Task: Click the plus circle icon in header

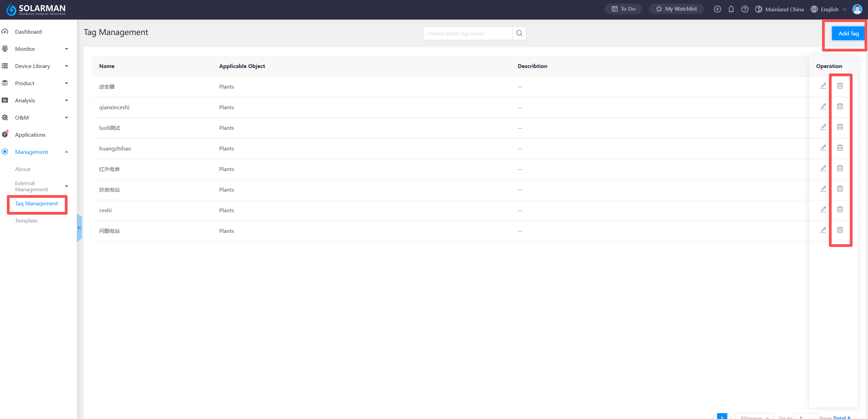Action: (x=717, y=9)
